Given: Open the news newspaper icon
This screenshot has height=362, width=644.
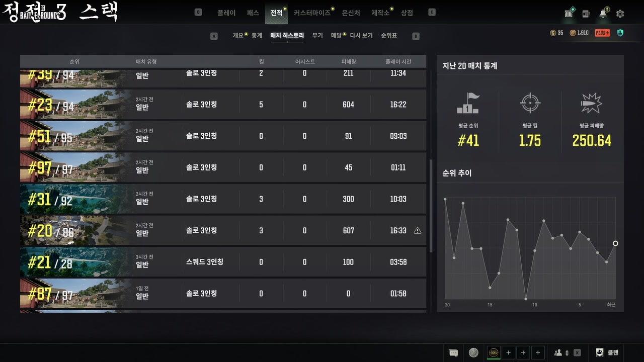Looking at the screenshot, I should pos(586,14).
